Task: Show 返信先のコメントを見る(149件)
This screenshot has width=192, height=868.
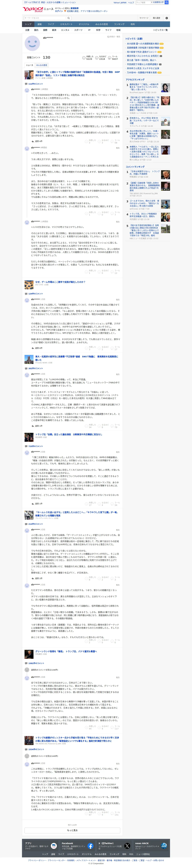Action: pyautogui.click(x=45, y=756)
